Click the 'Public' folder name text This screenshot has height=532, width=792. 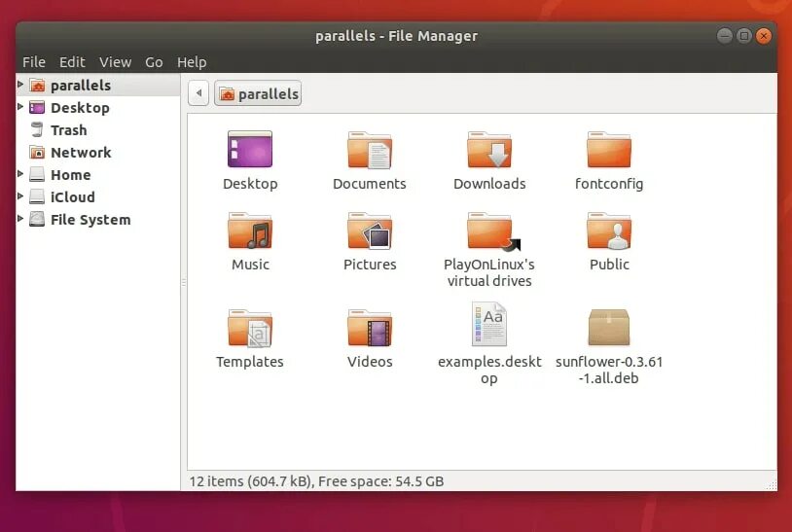click(x=610, y=265)
